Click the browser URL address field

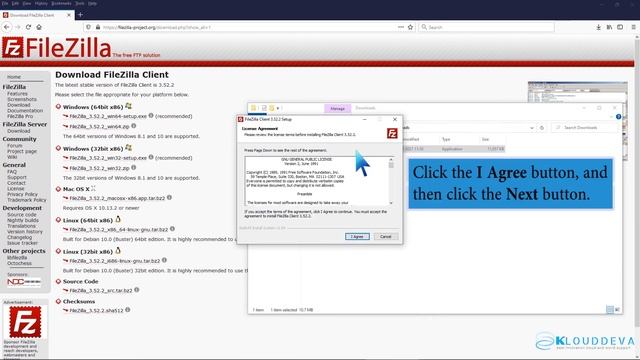249,27
